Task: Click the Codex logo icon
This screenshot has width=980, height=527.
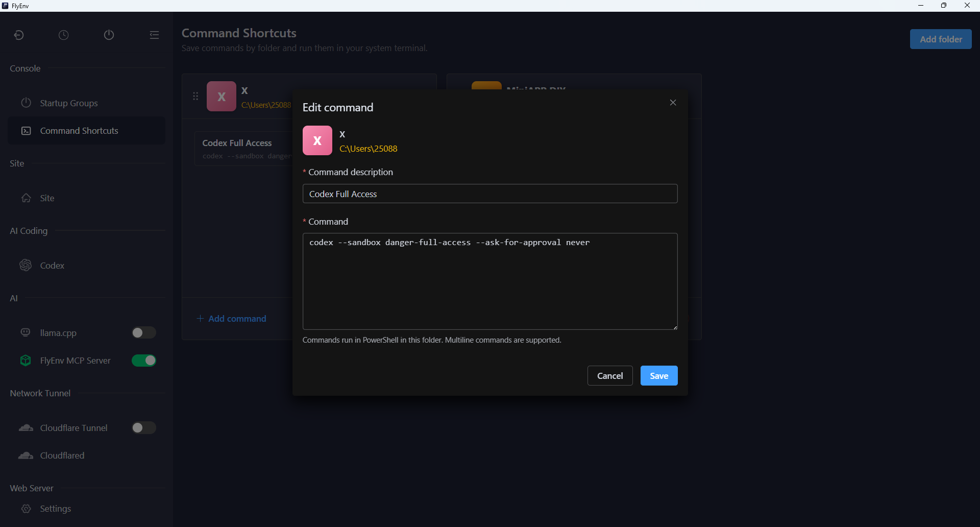Action: (x=26, y=265)
